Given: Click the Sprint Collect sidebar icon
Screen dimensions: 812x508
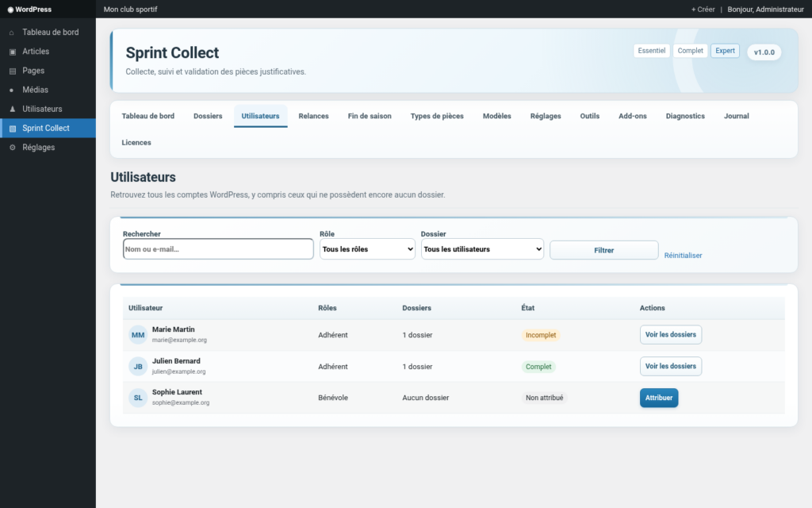Looking at the screenshot, I should click(13, 129).
